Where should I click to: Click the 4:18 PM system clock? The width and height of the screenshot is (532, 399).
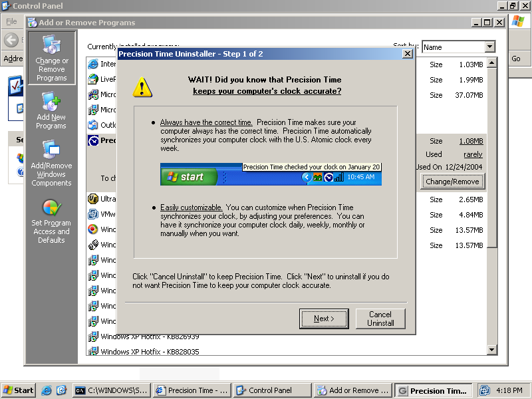pyautogui.click(x=509, y=390)
